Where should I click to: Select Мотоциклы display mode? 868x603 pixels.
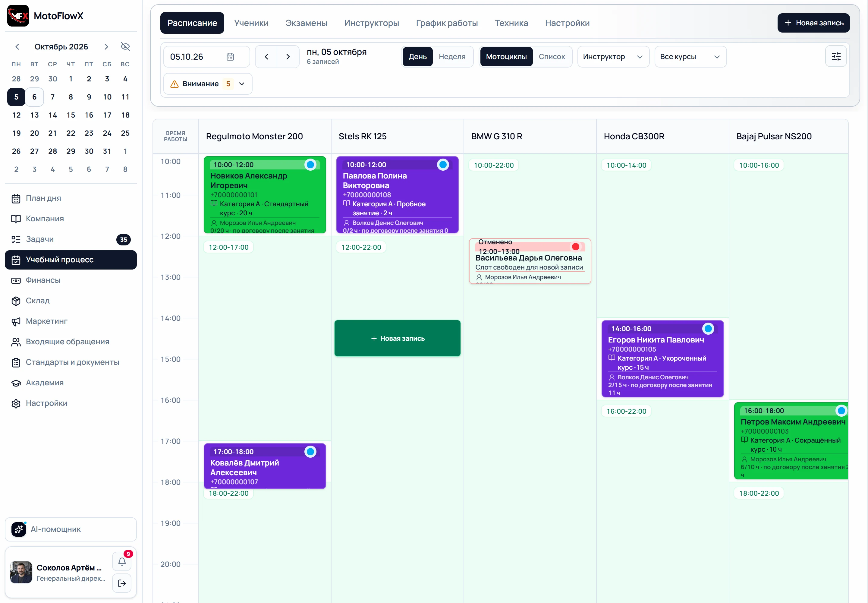(x=506, y=57)
